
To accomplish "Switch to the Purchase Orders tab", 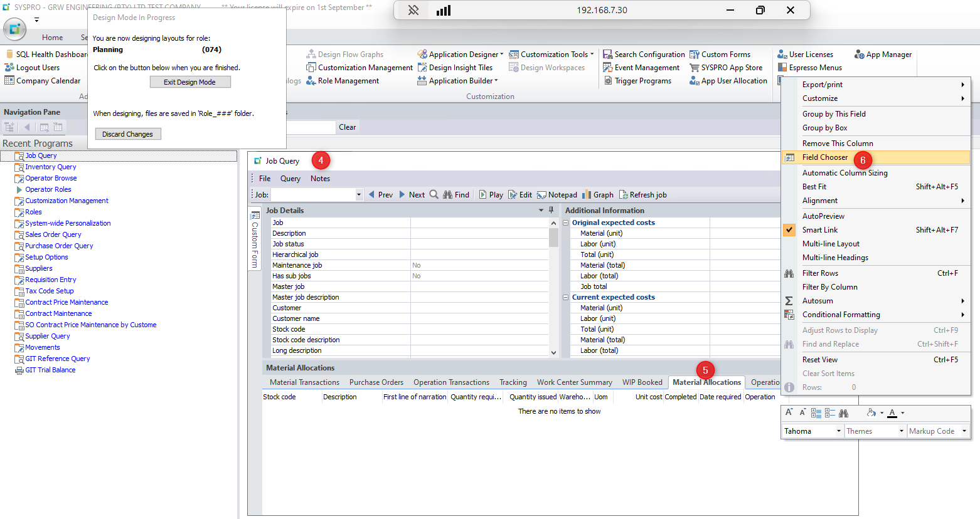I will click(376, 382).
